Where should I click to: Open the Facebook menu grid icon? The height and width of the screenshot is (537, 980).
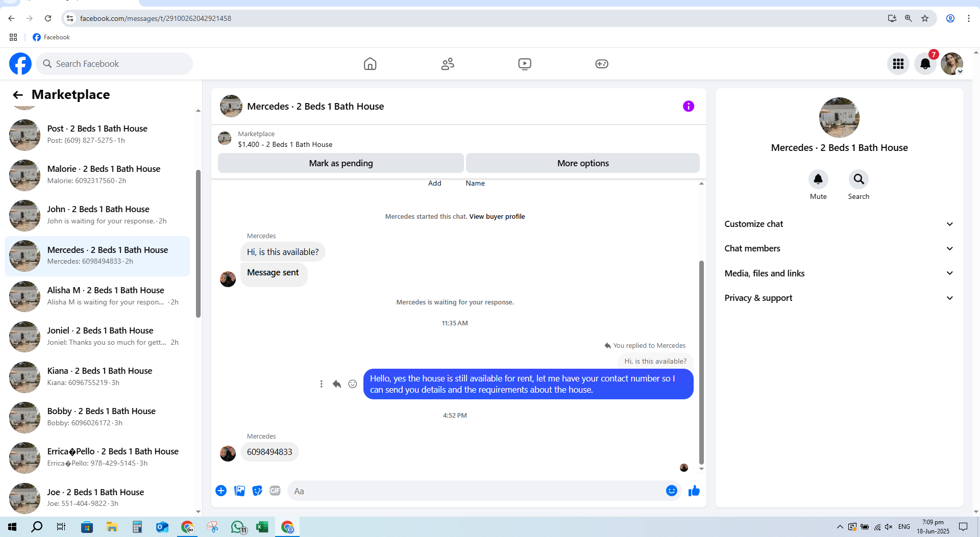pos(898,64)
